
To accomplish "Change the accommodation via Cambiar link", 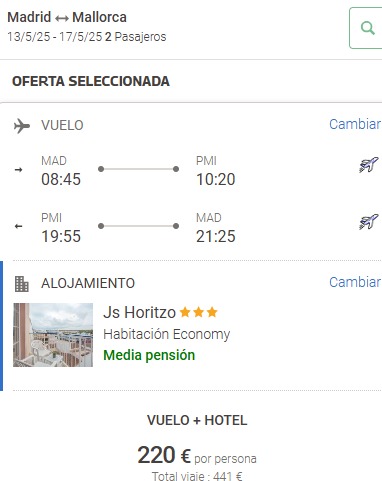I will pos(355,282).
